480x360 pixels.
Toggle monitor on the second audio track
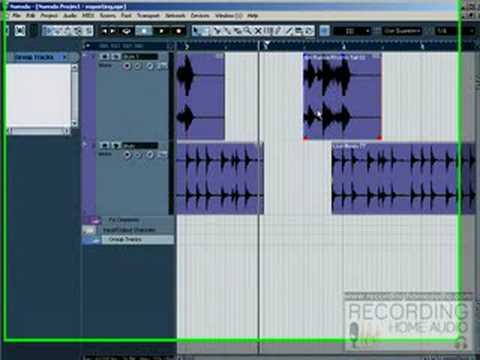point(138,155)
